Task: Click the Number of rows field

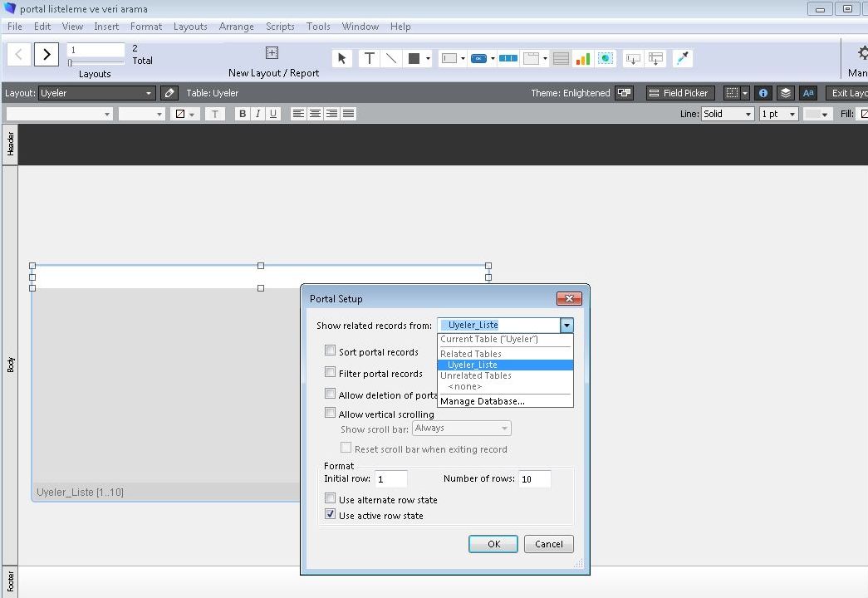Action: pos(534,478)
